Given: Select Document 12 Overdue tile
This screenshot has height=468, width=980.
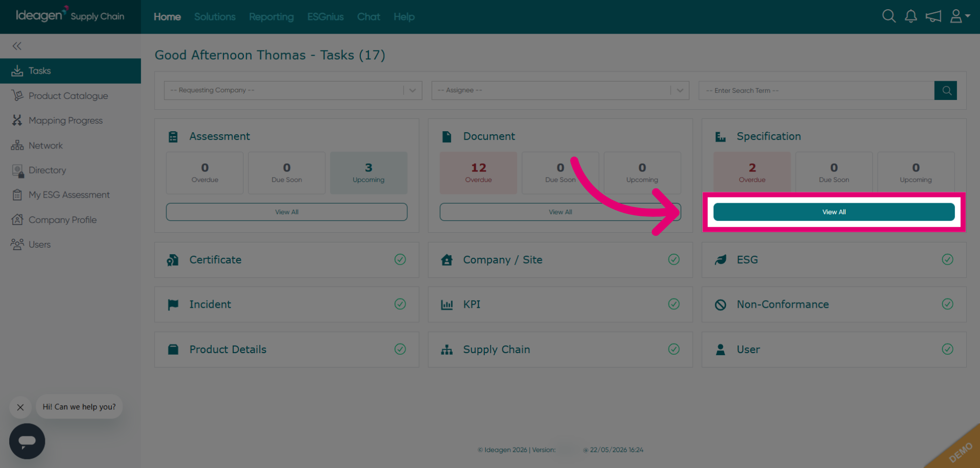Looking at the screenshot, I should 478,173.
